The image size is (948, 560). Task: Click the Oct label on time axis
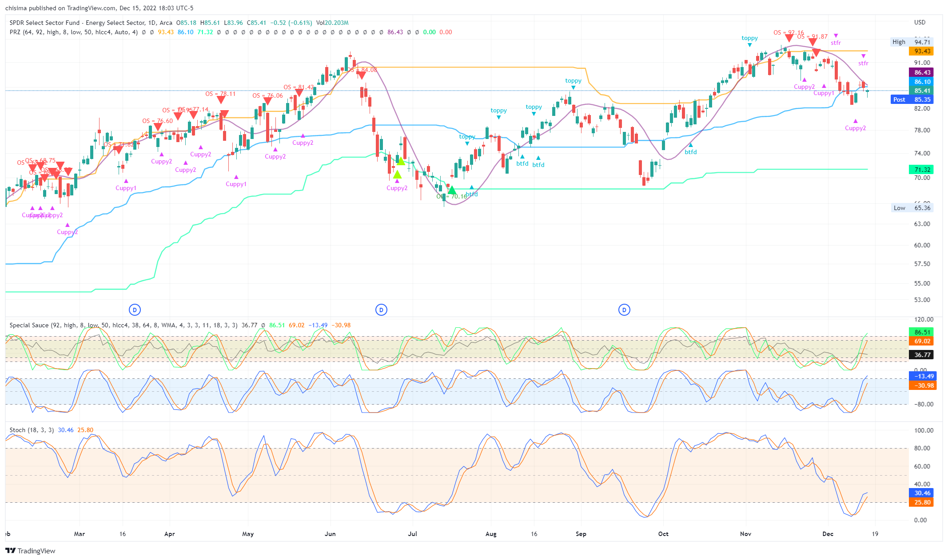coord(663,534)
